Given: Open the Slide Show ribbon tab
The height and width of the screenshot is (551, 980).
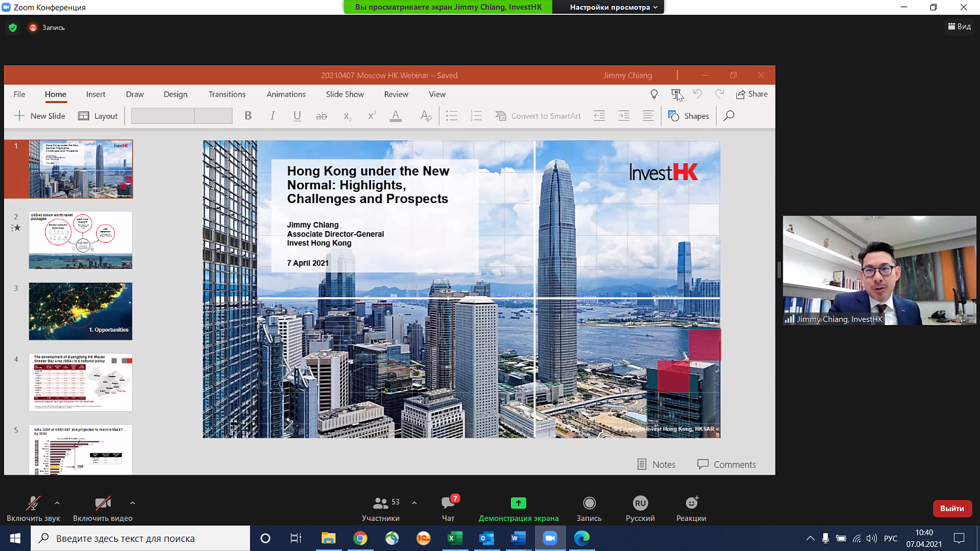Looking at the screenshot, I should [x=345, y=94].
